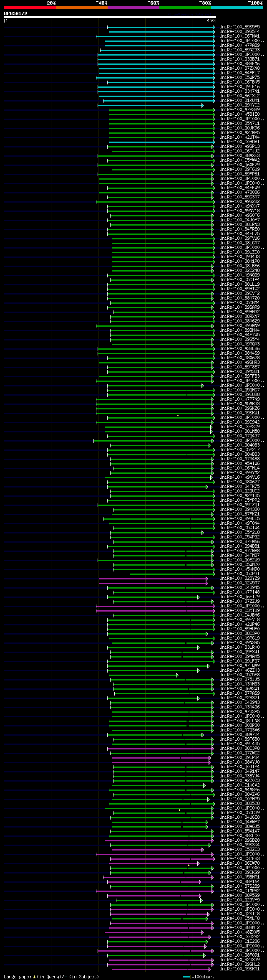
Task: Click the green alignment bar of UniRef100_A9SKW1
Action: pyautogui.click(x=155, y=413)
